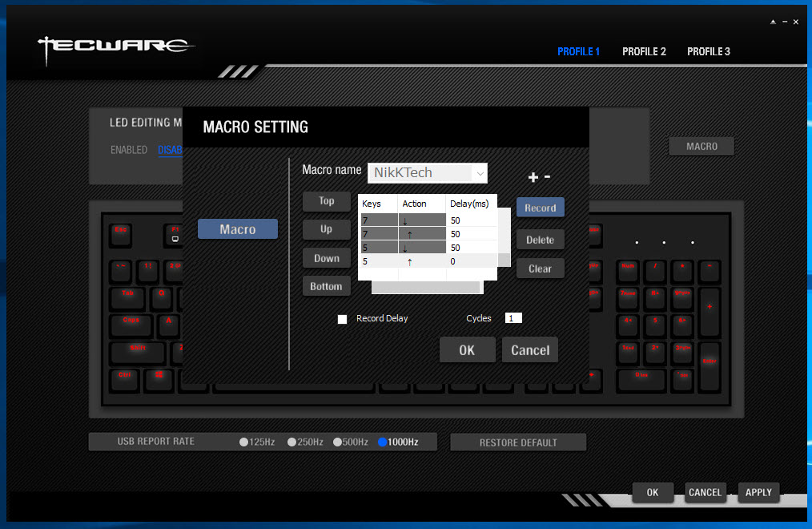Remove the macro with the minus icon
Screen dimensions: 812x529
[x=548, y=176]
